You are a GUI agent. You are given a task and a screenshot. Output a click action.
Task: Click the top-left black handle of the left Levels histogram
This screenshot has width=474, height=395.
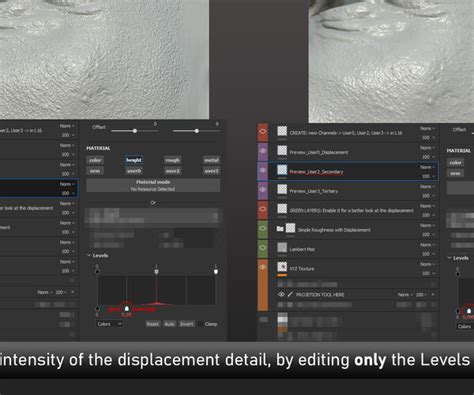[x=97, y=272]
